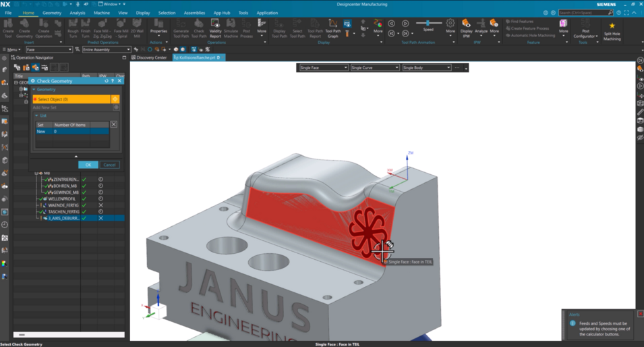Select the BOHREN_M8 operation
This screenshot has height=347, width=644.
point(65,186)
